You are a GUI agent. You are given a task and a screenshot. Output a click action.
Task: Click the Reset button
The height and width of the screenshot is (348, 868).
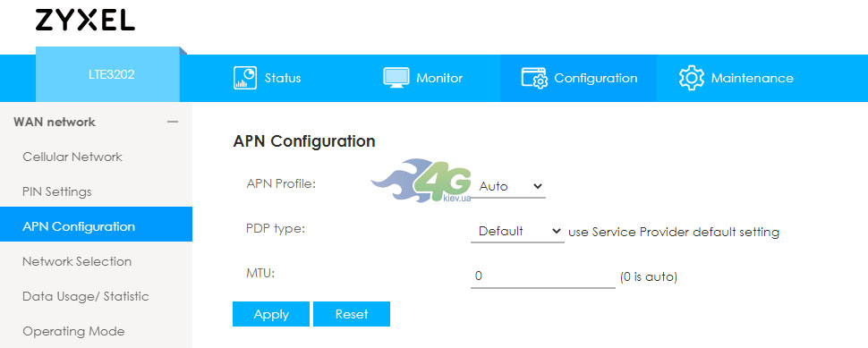click(x=352, y=314)
